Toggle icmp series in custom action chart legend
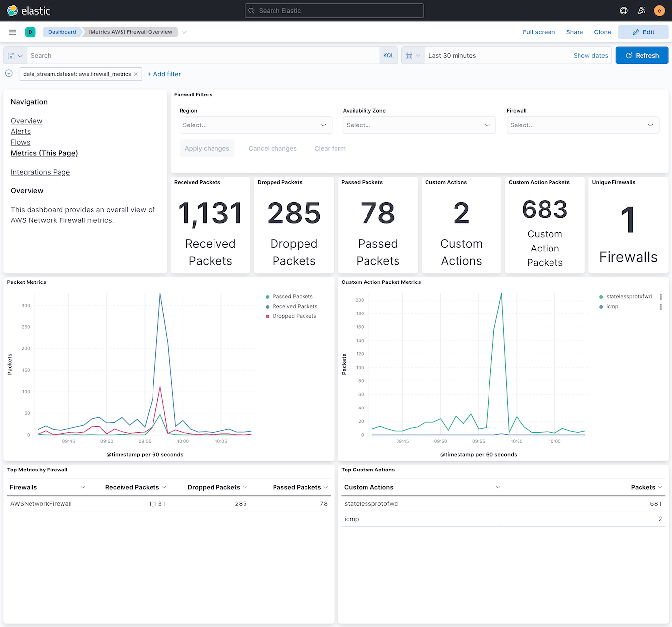This screenshot has height=627, width=672. (x=612, y=306)
